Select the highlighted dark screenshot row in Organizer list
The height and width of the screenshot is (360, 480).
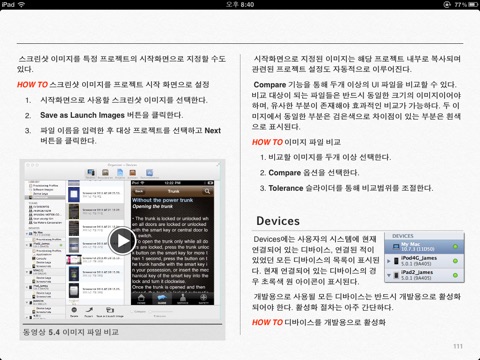pyautogui.click(x=96, y=211)
